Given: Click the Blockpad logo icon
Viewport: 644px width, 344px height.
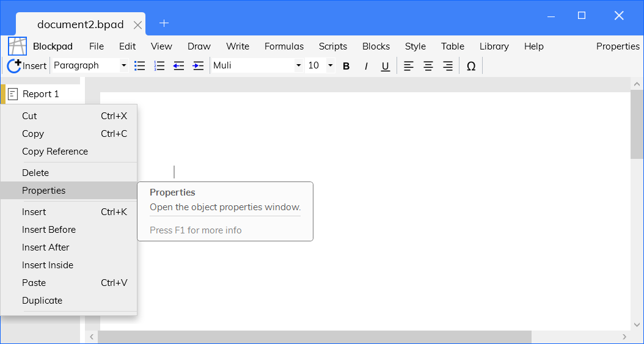Looking at the screenshot, I should 17,46.
